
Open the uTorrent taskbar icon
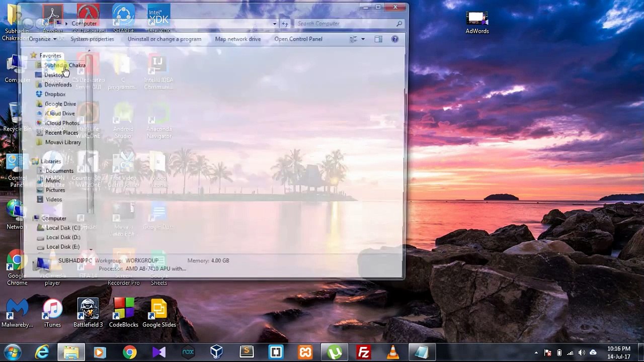335,352
